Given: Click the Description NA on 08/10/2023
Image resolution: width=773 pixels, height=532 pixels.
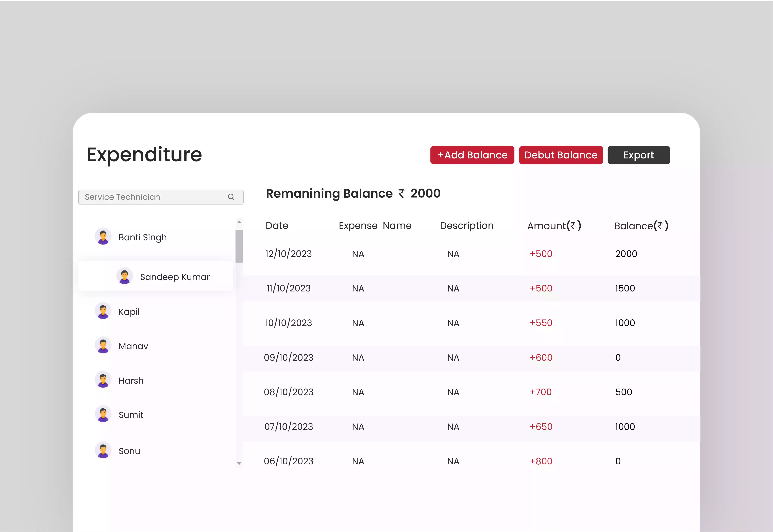Looking at the screenshot, I should 453,392.
